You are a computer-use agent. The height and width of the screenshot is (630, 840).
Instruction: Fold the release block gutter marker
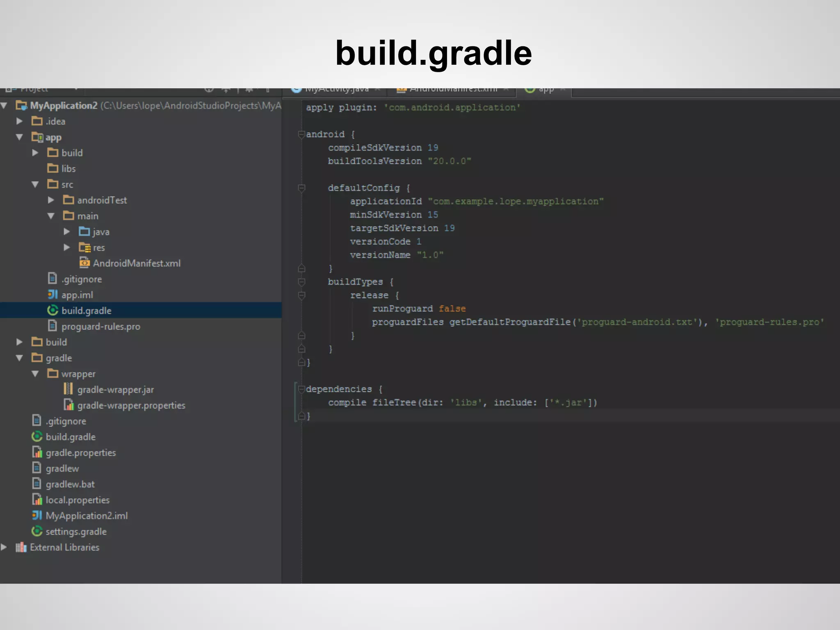click(x=301, y=295)
